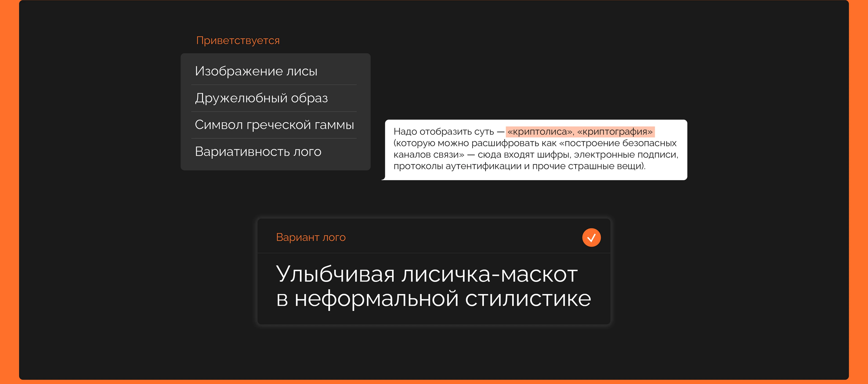This screenshot has height=384, width=868.
Task: Click the 'Вариант лого' card header label
Action: pyautogui.click(x=311, y=237)
